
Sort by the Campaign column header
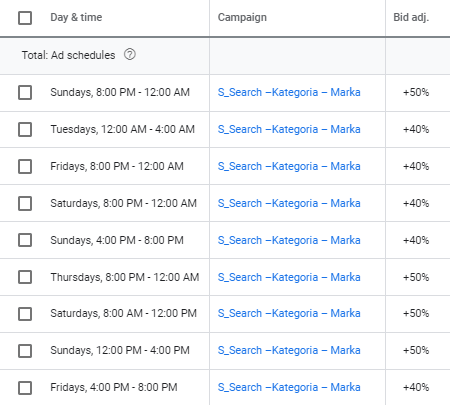click(242, 17)
